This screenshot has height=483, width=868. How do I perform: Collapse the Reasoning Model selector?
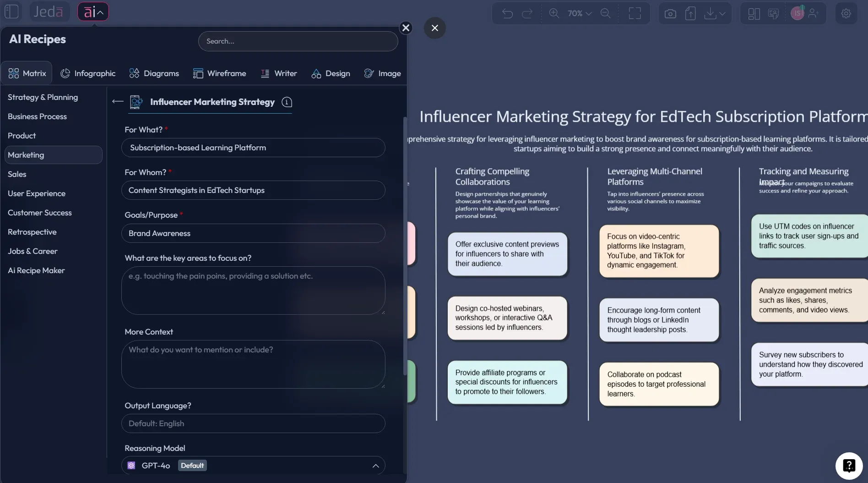(376, 465)
